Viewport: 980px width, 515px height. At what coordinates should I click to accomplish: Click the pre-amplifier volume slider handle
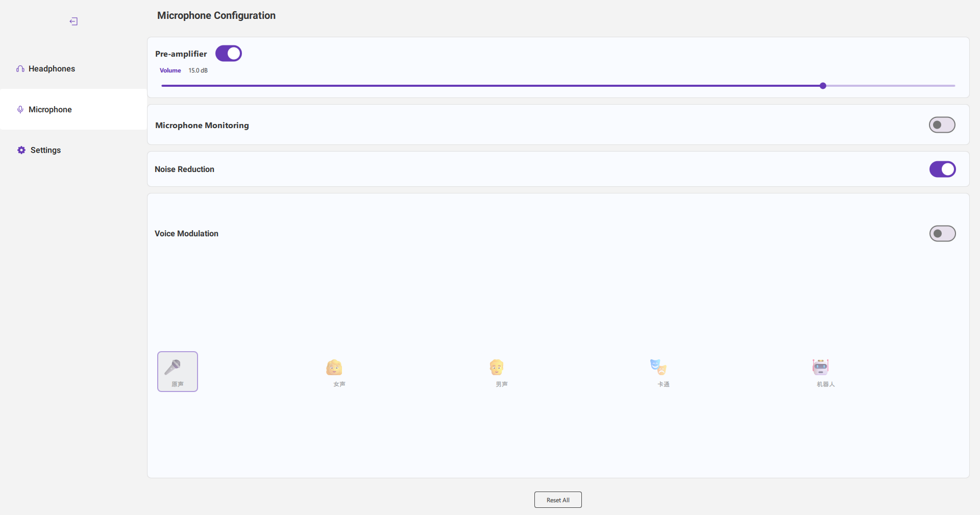(x=823, y=86)
